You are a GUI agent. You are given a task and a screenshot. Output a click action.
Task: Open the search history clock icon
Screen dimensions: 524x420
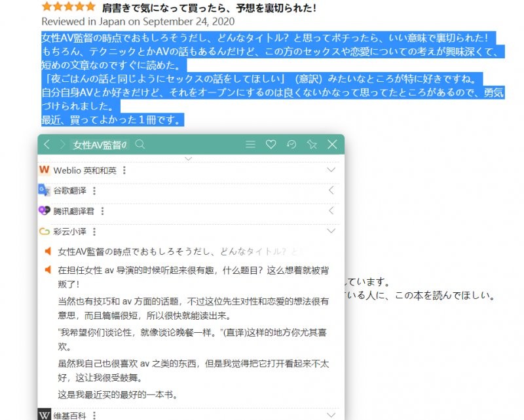[x=291, y=145]
